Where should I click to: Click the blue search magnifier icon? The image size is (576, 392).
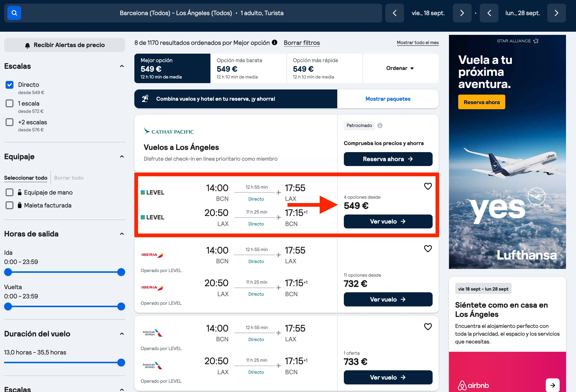click(14, 13)
